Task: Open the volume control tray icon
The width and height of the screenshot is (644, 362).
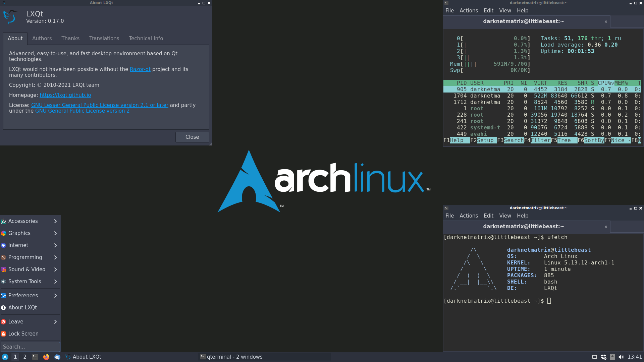Action: pyautogui.click(x=621, y=357)
